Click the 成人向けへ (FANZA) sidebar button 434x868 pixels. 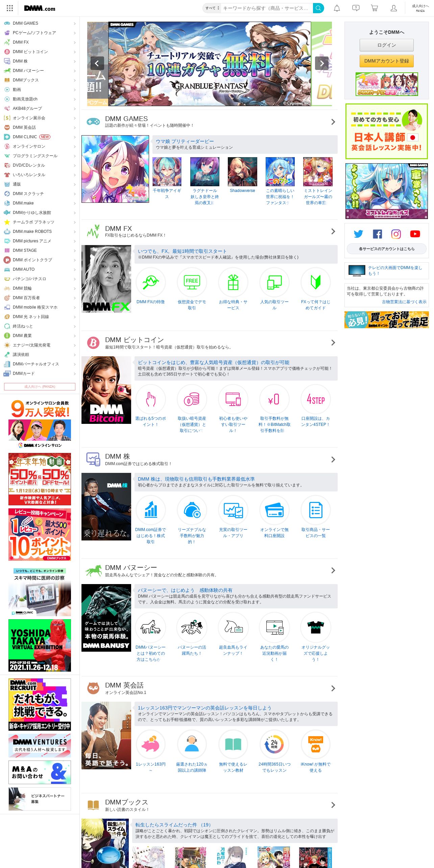click(40, 387)
